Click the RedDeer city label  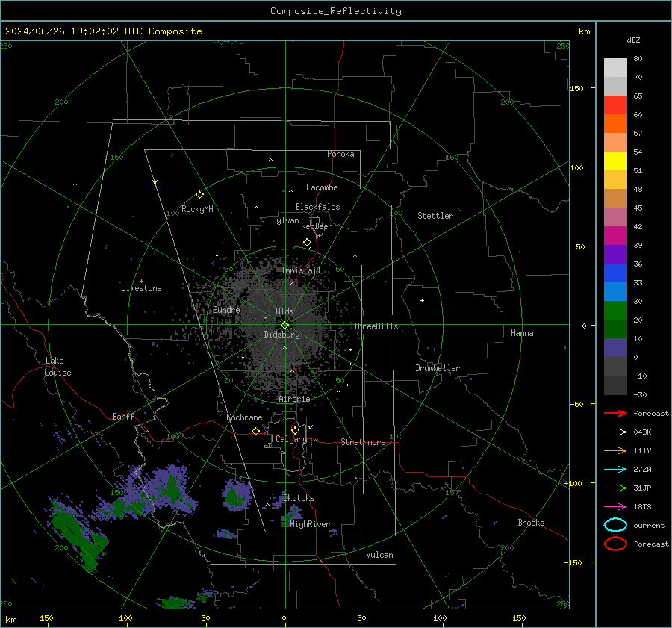(317, 226)
